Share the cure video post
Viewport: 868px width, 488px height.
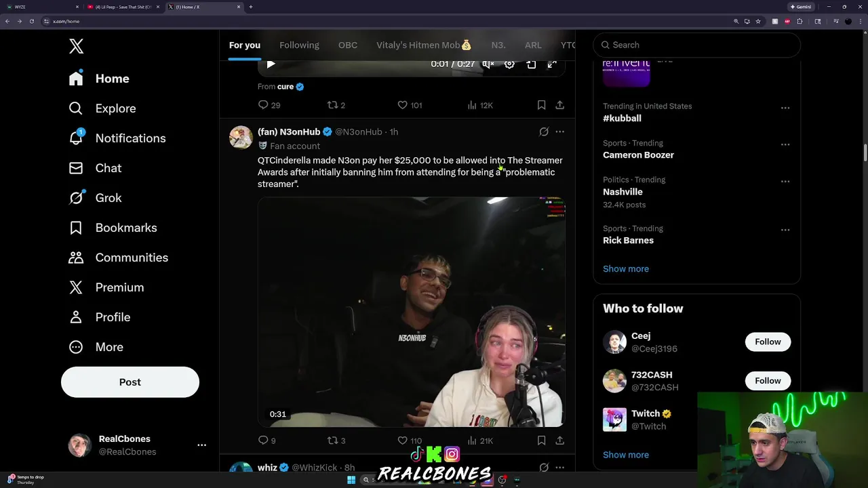[x=559, y=105]
